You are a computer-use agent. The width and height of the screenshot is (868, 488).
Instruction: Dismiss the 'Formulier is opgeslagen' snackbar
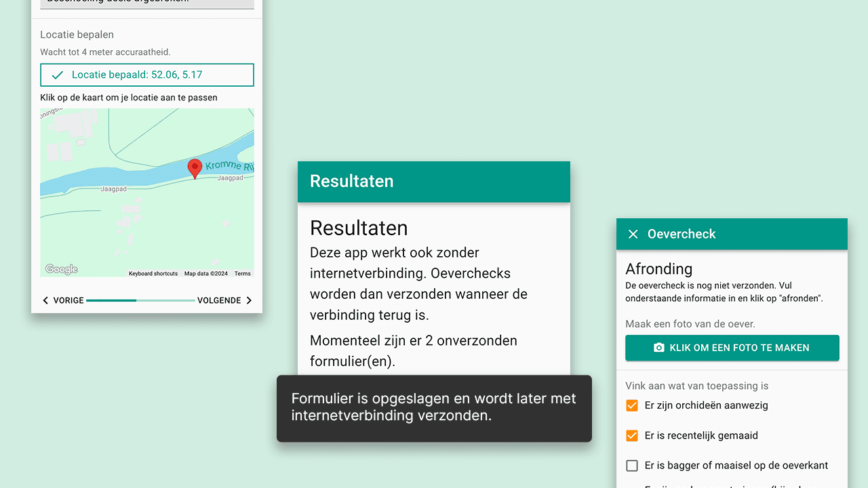point(433,408)
